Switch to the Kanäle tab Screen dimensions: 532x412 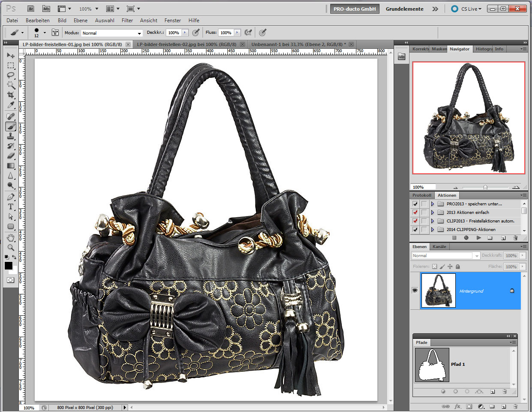(439, 246)
